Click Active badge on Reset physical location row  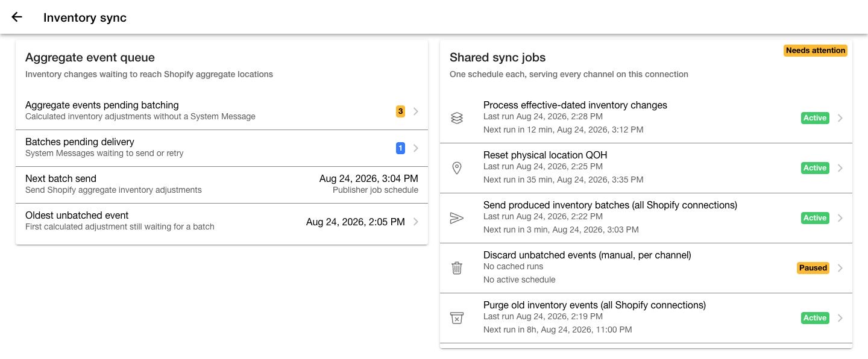[x=815, y=168]
